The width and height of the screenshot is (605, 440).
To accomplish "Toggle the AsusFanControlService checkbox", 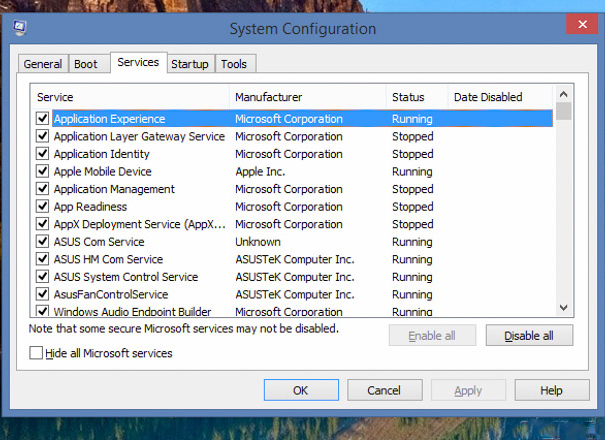I will [x=42, y=294].
